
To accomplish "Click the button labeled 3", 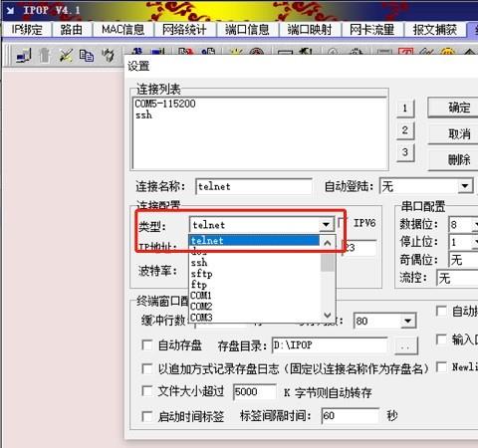I will 405,152.
